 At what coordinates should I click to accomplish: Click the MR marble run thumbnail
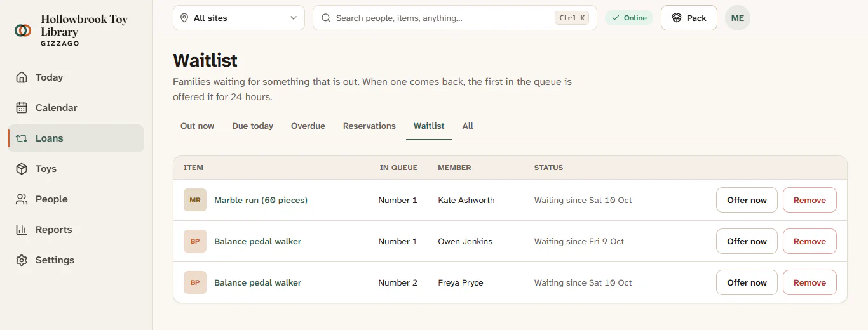195,200
